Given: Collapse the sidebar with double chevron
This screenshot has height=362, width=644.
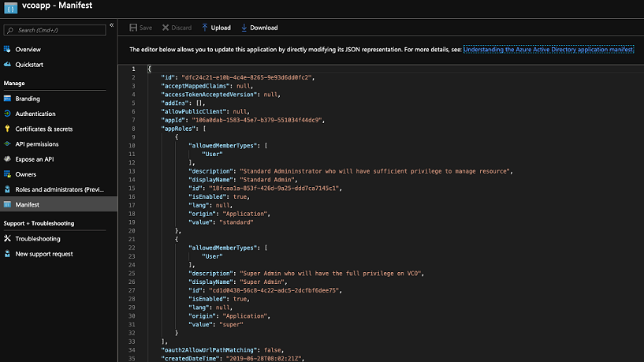Looking at the screenshot, I should pos(111,26).
